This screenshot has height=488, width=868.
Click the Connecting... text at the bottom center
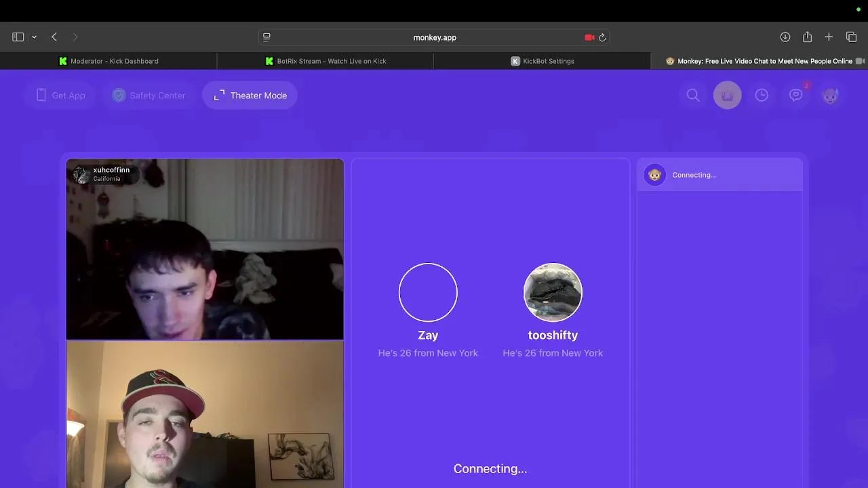tap(490, 469)
